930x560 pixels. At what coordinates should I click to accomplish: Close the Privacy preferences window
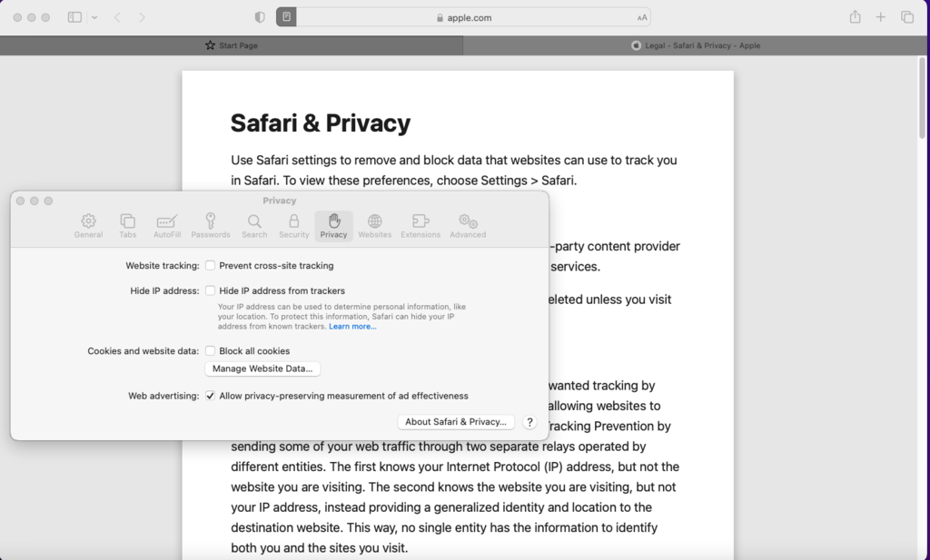[x=20, y=201]
